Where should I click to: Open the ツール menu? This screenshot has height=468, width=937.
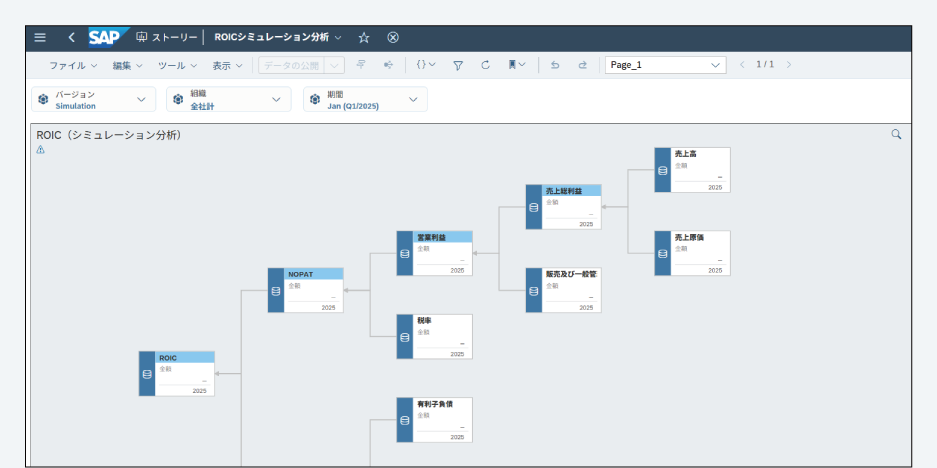(x=177, y=65)
